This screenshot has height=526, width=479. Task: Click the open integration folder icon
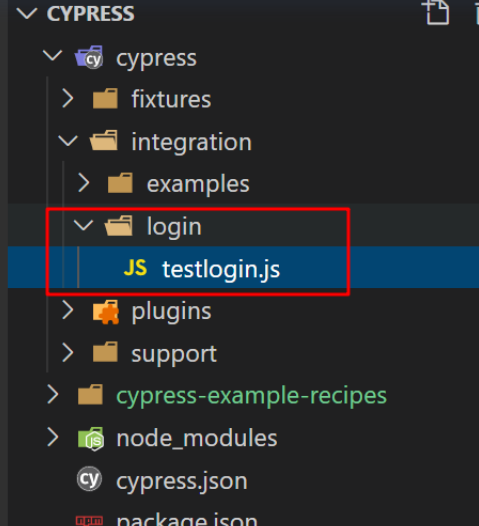pos(104,141)
